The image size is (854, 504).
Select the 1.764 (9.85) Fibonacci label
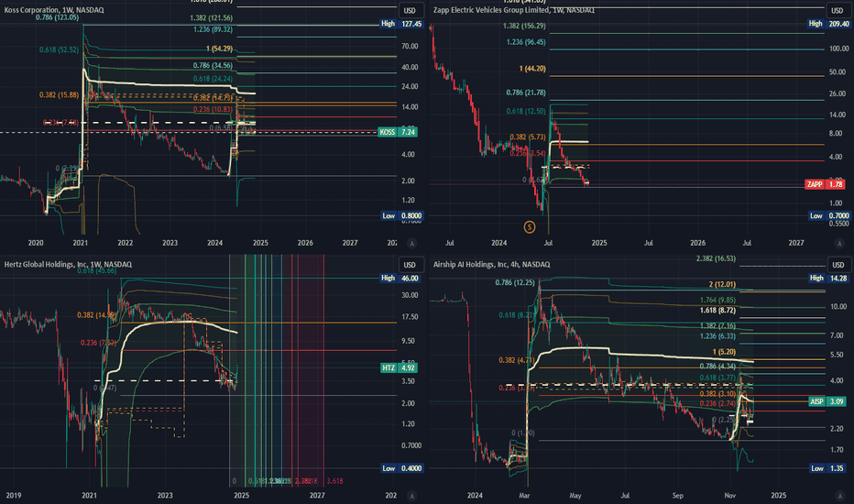[717, 301]
